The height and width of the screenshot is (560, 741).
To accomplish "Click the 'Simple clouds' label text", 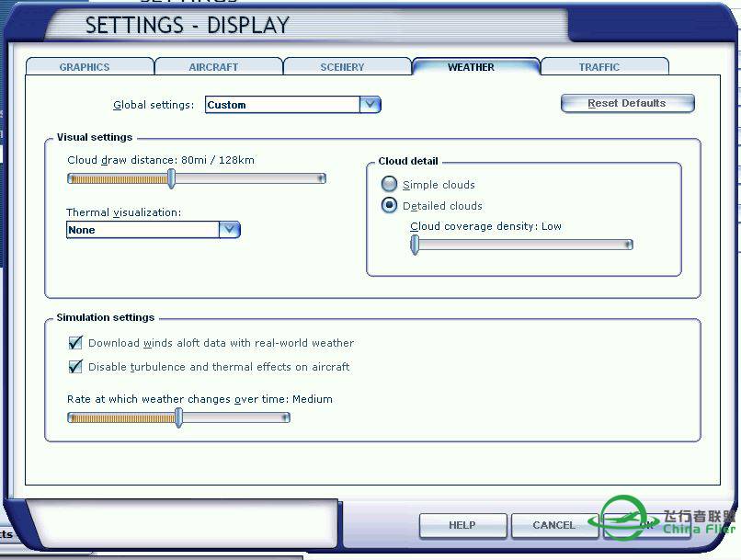I will coord(439,185).
